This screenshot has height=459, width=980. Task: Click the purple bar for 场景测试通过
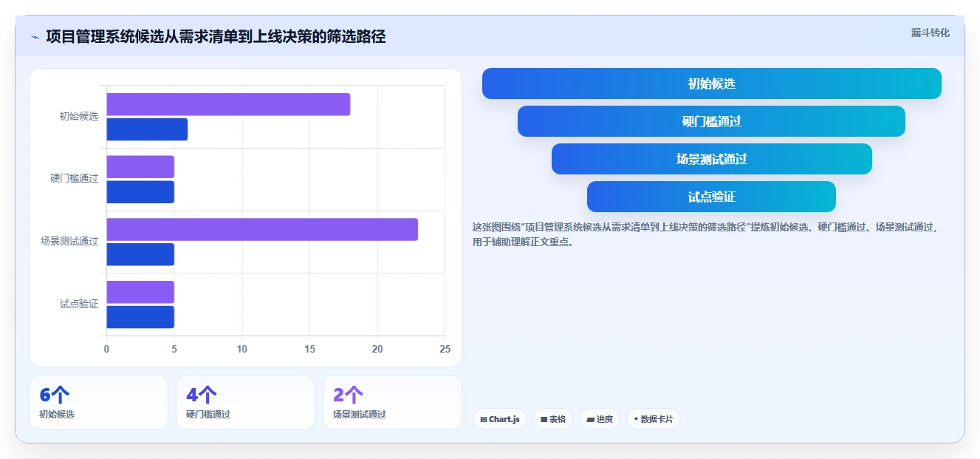tap(262, 229)
